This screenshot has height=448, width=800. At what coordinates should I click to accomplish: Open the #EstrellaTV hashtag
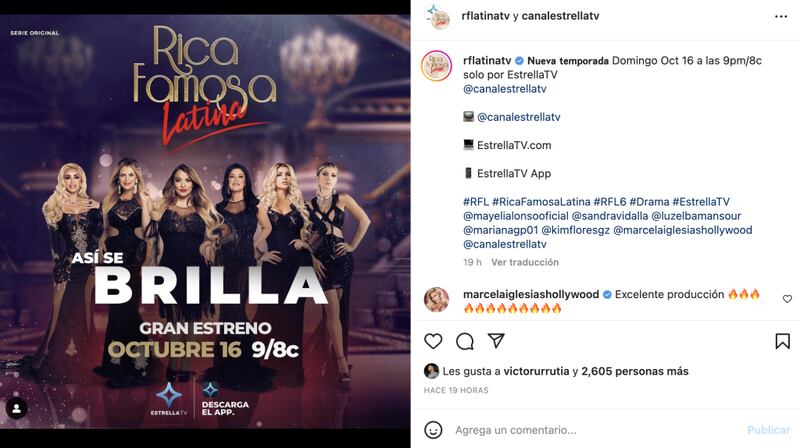tap(701, 202)
